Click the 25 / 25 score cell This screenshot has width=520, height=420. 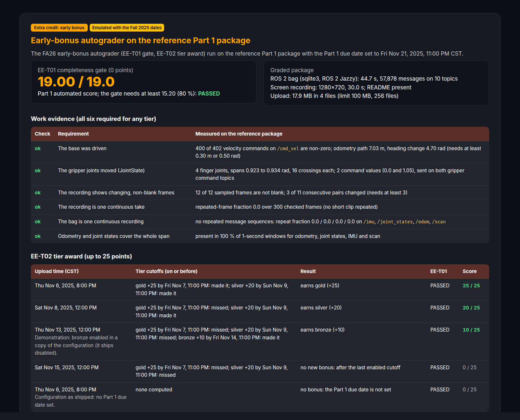click(471, 286)
